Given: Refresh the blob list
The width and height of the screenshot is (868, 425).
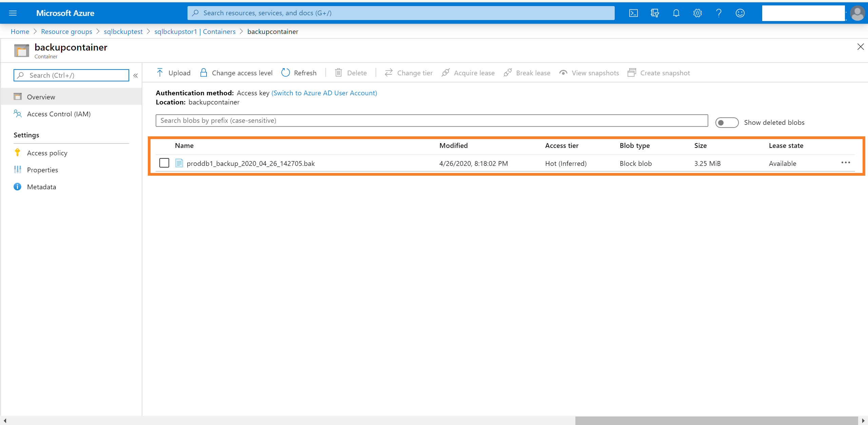Looking at the screenshot, I should click(x=299, y=73).
